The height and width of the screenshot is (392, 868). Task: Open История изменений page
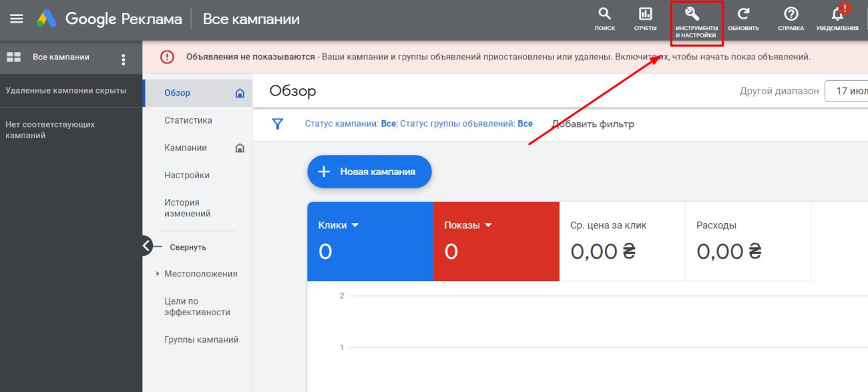(187, 208)
